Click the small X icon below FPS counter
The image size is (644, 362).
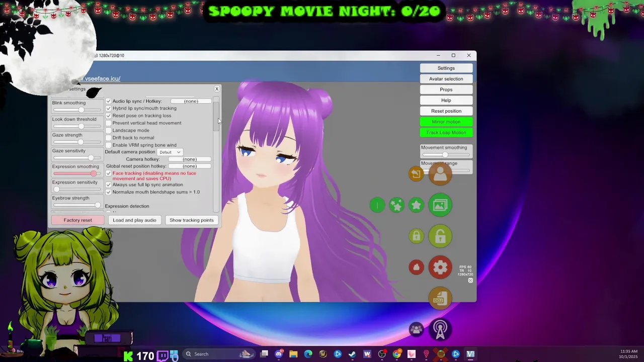(470, 281)
